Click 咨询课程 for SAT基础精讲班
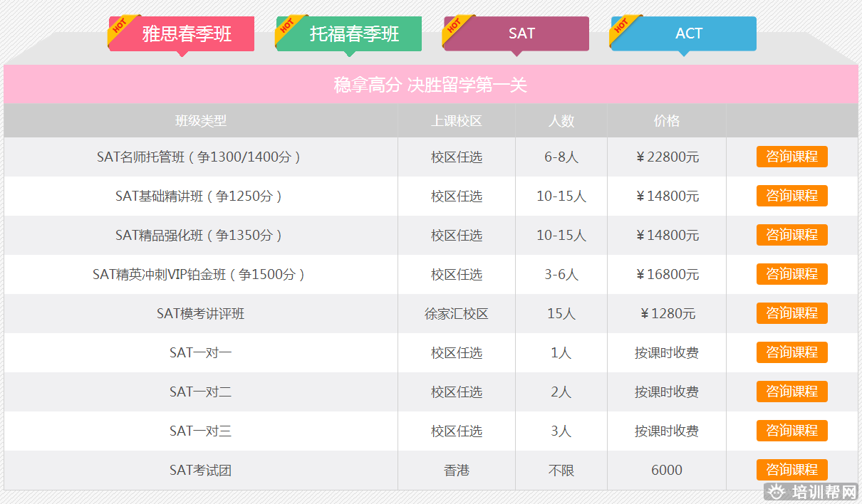The height and width of the screenshot is (504, 862). click(792, 196)
